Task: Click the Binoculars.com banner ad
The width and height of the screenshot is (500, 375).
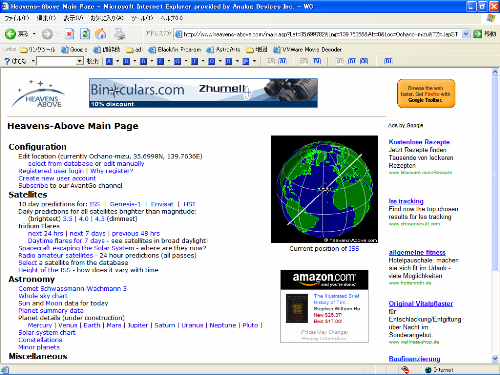Action: click(203, 93)
